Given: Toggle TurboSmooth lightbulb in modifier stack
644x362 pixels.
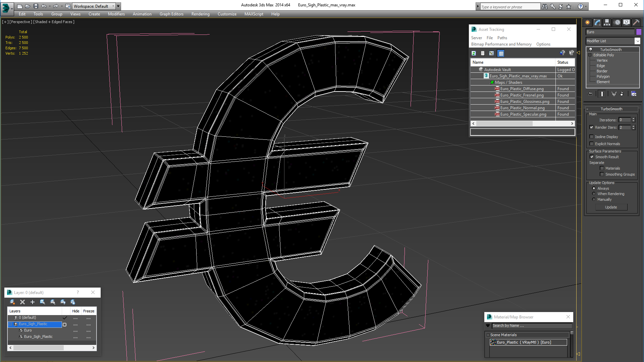Looking at the screenshot, I should [x=591, y=50].
